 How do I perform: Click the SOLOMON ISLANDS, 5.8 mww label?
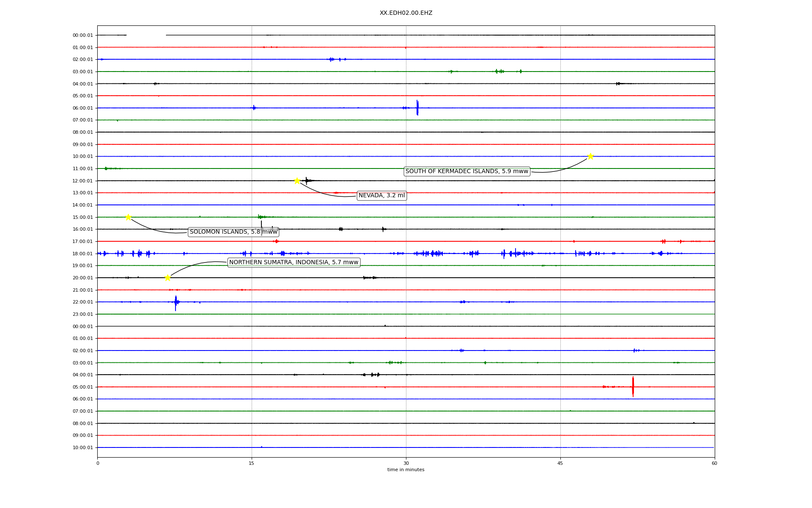pyautogui.click(x=233, y=232)
